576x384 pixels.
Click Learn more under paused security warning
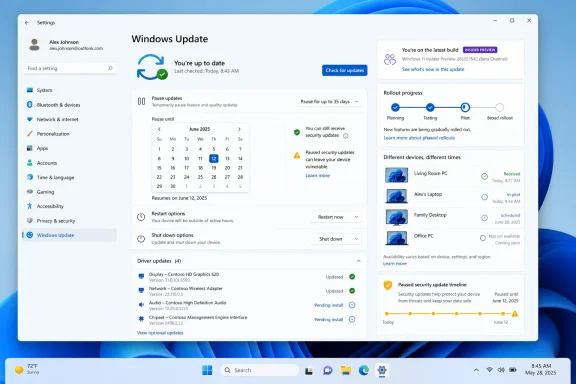pos(317,176)
